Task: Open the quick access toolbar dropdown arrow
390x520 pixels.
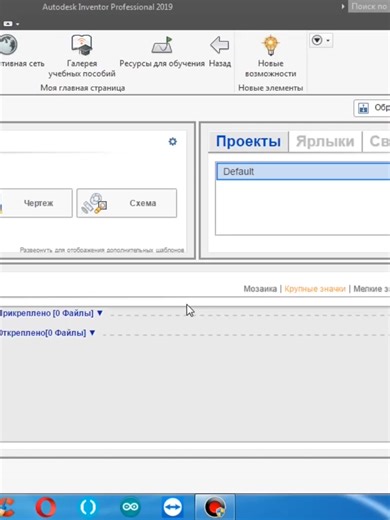Action: 17,24
